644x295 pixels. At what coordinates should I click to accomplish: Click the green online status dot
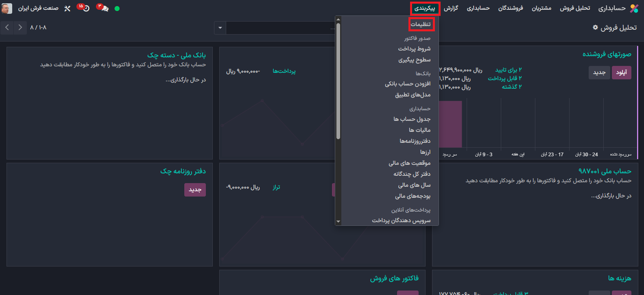coord(117,8)
